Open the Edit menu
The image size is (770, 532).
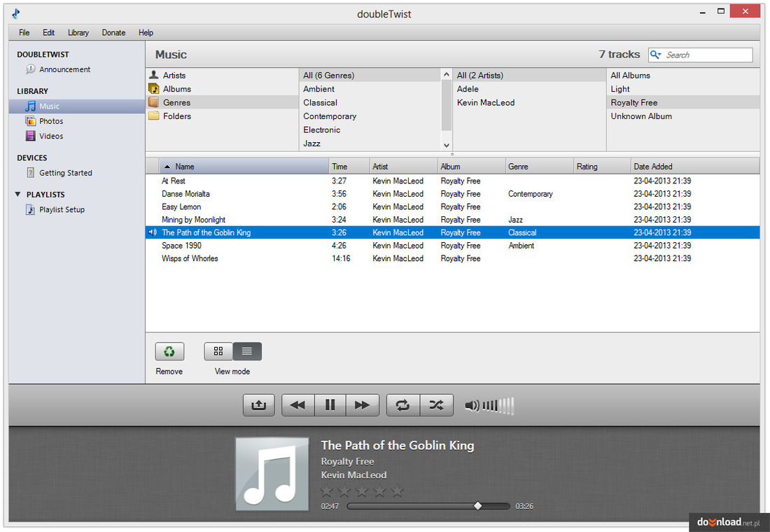tap(48, 32)
